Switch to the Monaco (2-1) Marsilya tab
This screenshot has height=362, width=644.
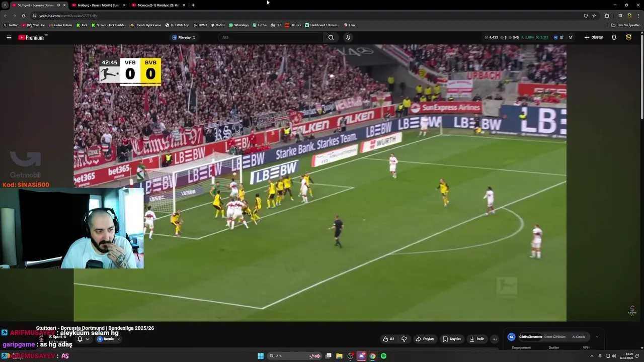click(158, 5)
